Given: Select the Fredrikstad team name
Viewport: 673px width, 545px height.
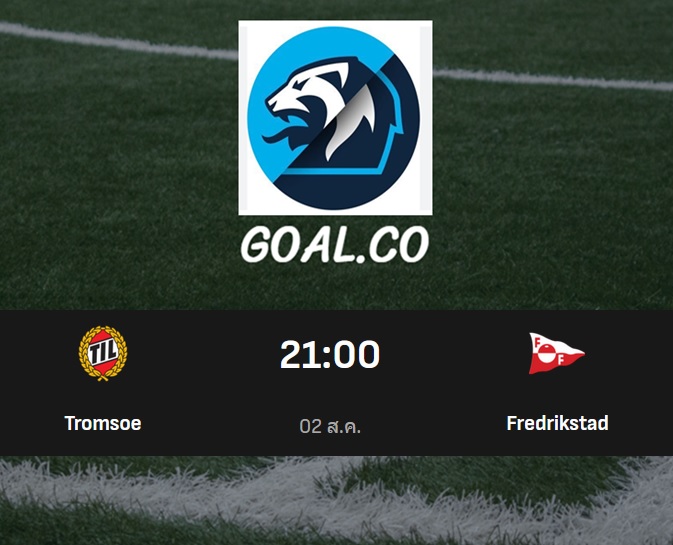Looking at the screenshot, I should coord(557,423).
